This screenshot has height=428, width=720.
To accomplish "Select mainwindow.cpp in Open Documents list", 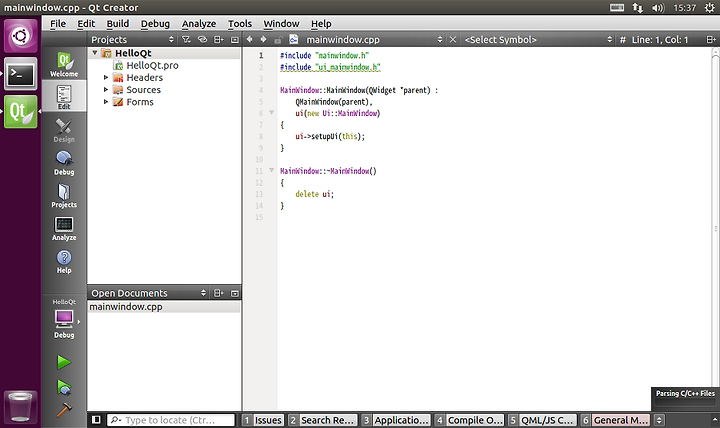I will tap(163, 307).
